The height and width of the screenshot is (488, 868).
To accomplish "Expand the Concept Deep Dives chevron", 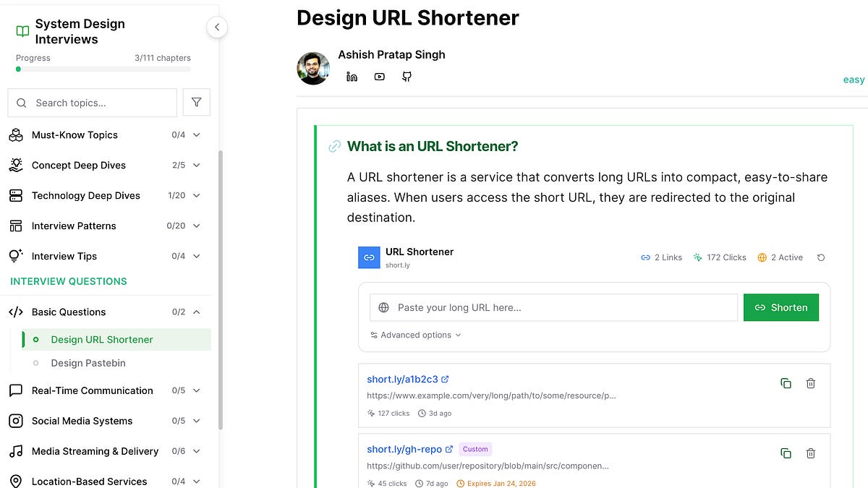I will click(197, 166).
